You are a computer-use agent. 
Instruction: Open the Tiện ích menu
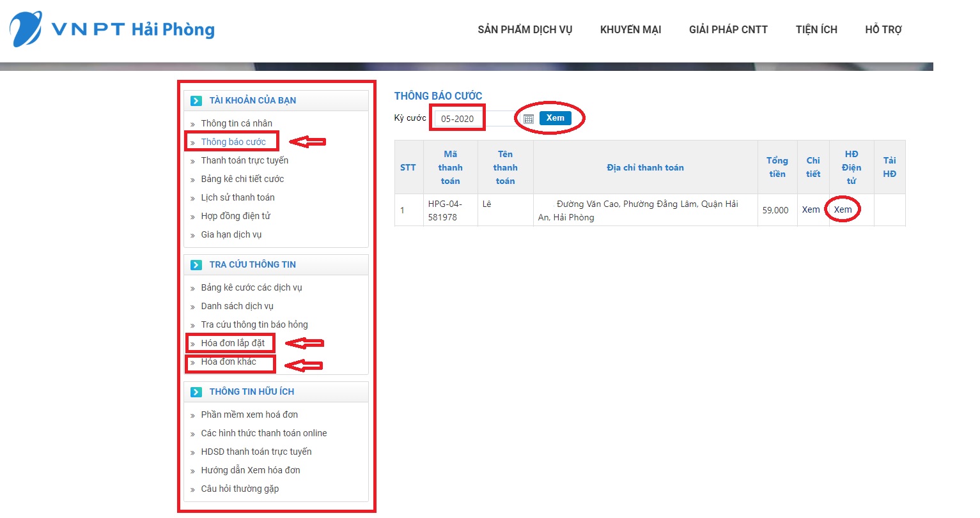pyautogui.click(x=816, y=29)
